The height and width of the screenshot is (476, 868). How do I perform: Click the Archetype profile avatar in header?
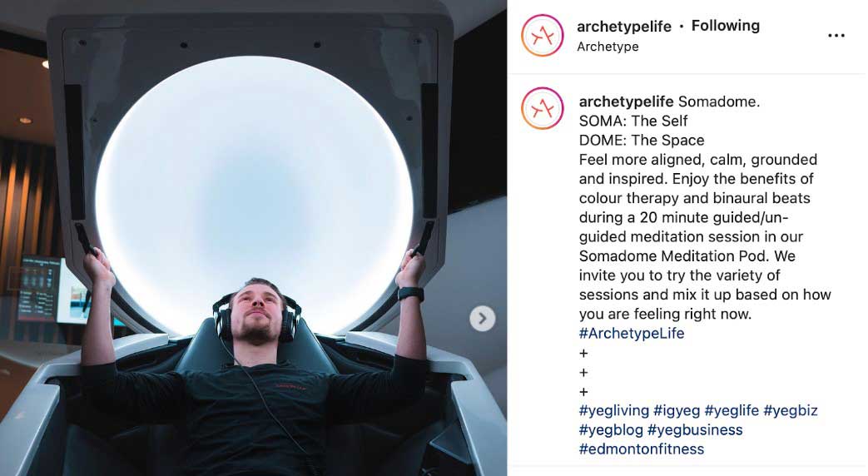542,36
